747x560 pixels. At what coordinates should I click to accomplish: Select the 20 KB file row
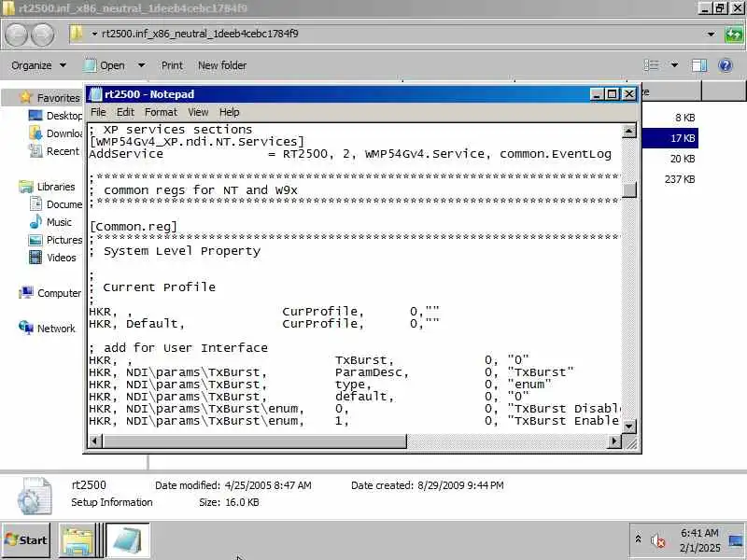[x=669, y=159]
